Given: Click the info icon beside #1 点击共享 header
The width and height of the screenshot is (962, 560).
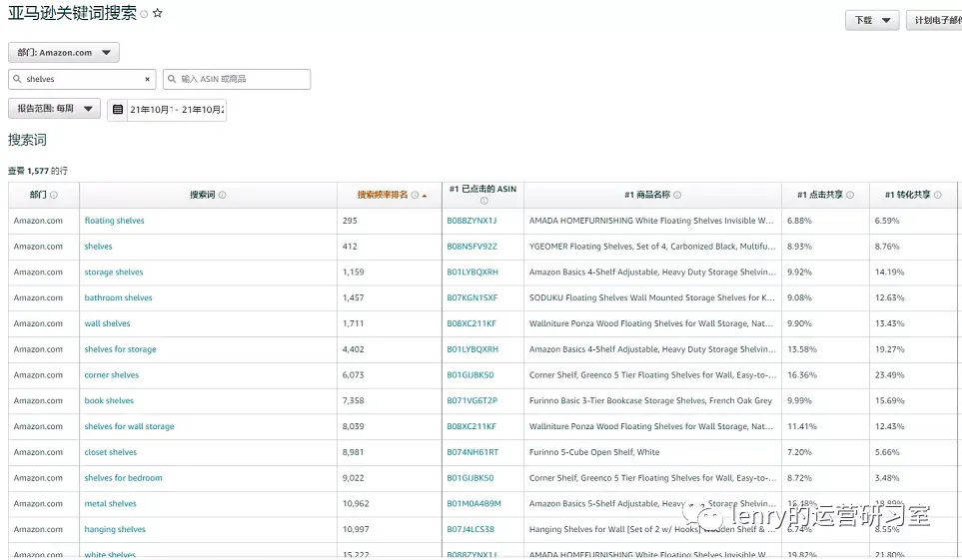Looking at the screenshot, I should pyautogui.click(x=850, y=195).
